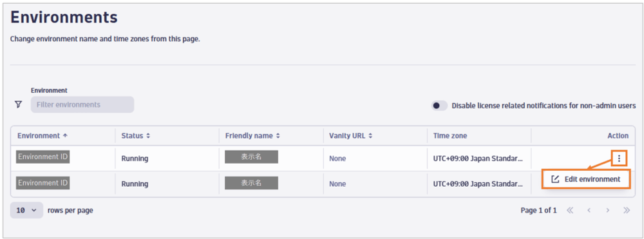Go to the first page arrow

pos(570,210)
